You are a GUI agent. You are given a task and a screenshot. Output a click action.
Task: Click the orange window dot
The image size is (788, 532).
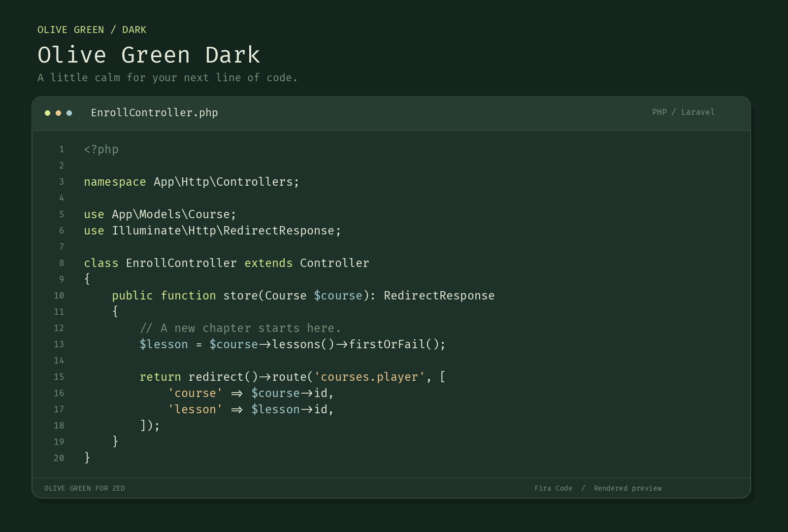click(x=58, y=113)
